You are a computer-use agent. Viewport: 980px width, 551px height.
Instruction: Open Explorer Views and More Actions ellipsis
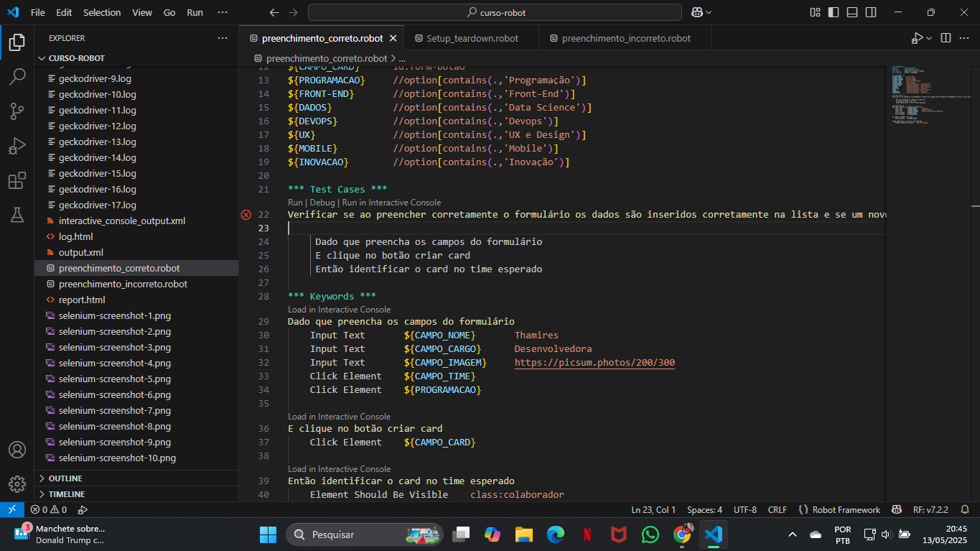[x=223, y=38]
